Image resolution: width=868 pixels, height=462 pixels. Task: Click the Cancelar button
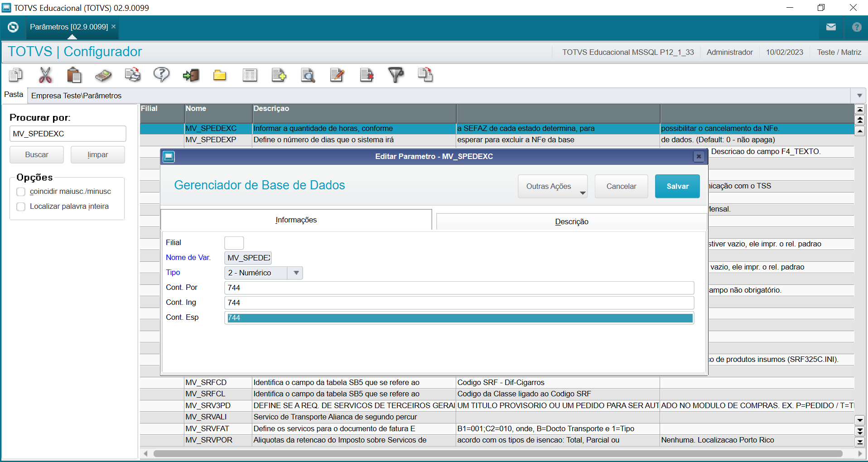click(x=621, y=186)
